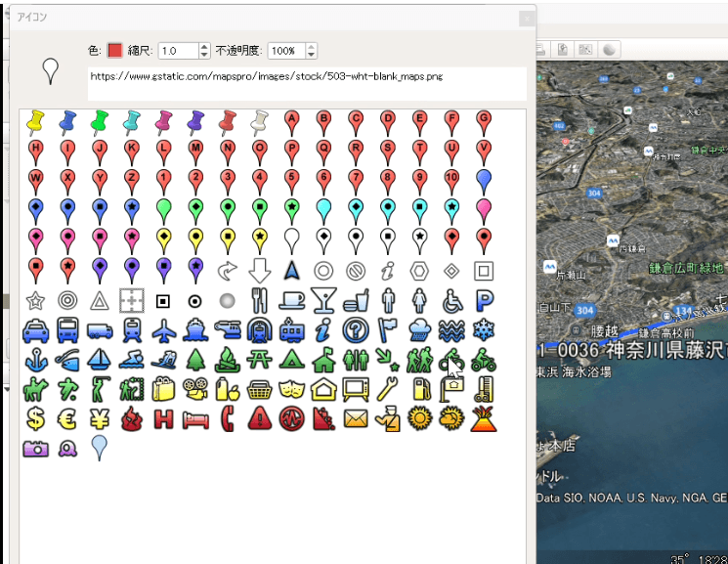Select the anchor icon
Image resolution: width=728 pixels, height=564 pixels.
pyautogui.click(x=36, y=360)
